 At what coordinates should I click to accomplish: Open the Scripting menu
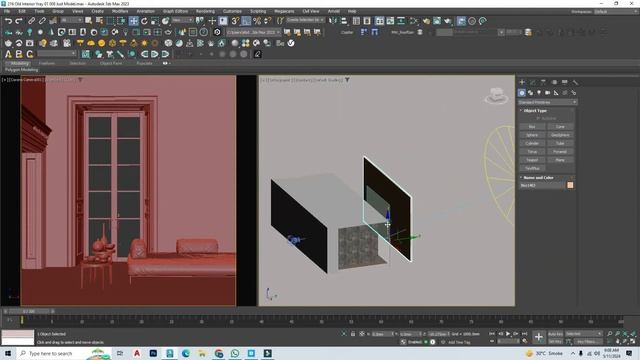coord(258,11)
